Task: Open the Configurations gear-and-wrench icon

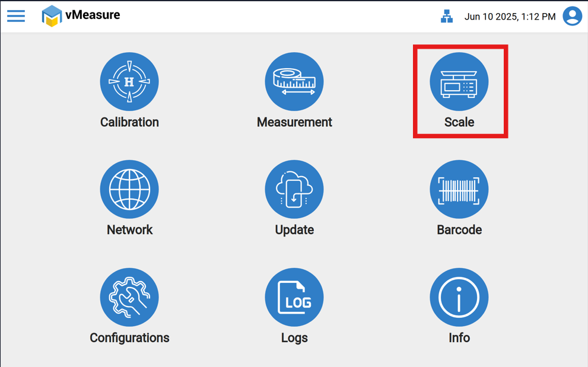Action: pyautogui.click(x=129, y=297)
